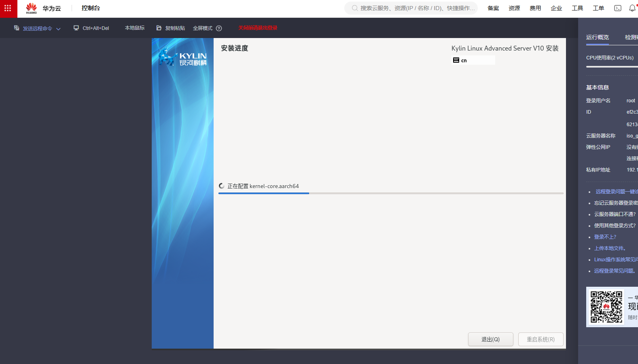Screen dimensions: 638x364
Task: Click the installation progress bar
Action: tap(390, 193)
